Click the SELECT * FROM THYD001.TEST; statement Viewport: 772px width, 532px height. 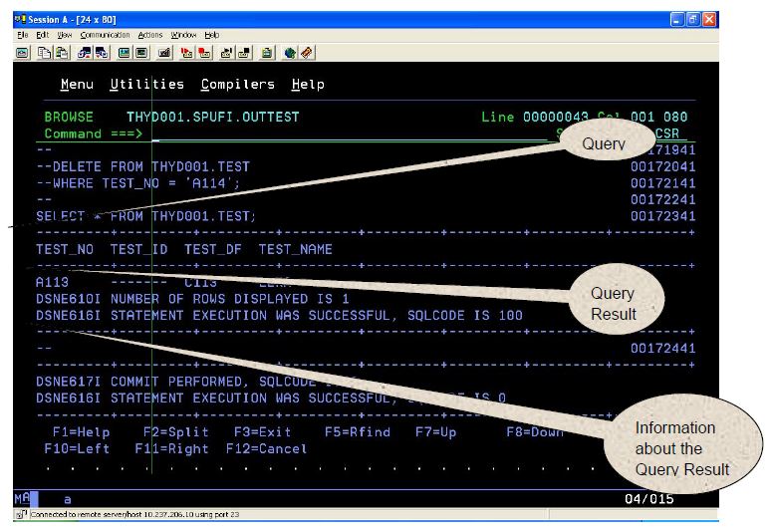146,217
